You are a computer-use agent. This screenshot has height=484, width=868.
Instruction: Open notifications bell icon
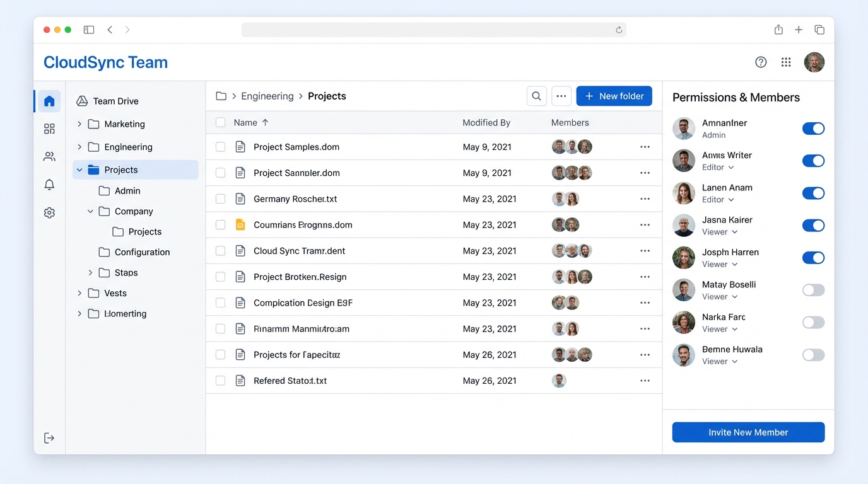(49, 185)
